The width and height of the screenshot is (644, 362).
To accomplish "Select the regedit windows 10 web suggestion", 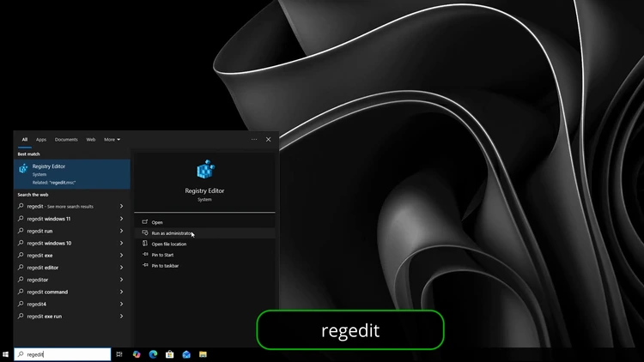I will 72,243.
